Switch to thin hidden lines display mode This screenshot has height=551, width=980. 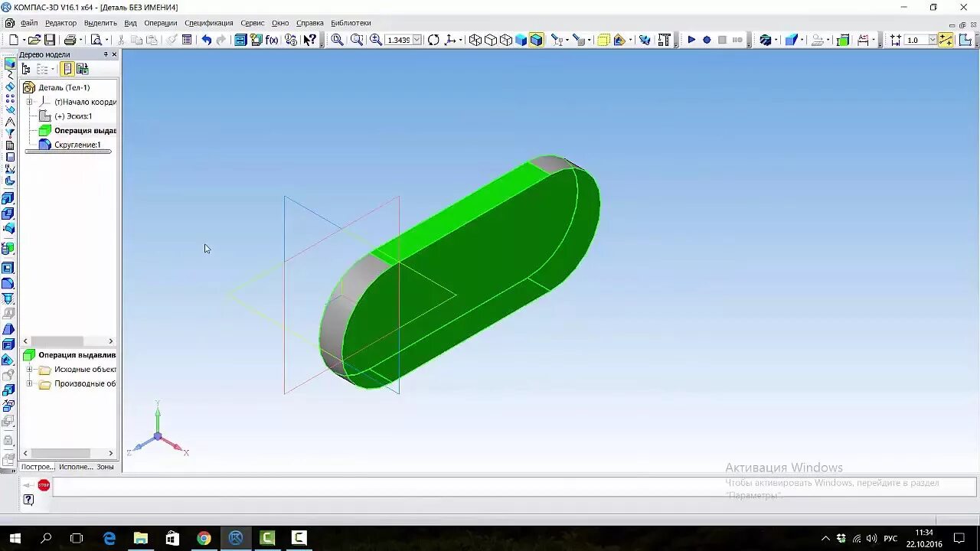(x=506, y=40)
